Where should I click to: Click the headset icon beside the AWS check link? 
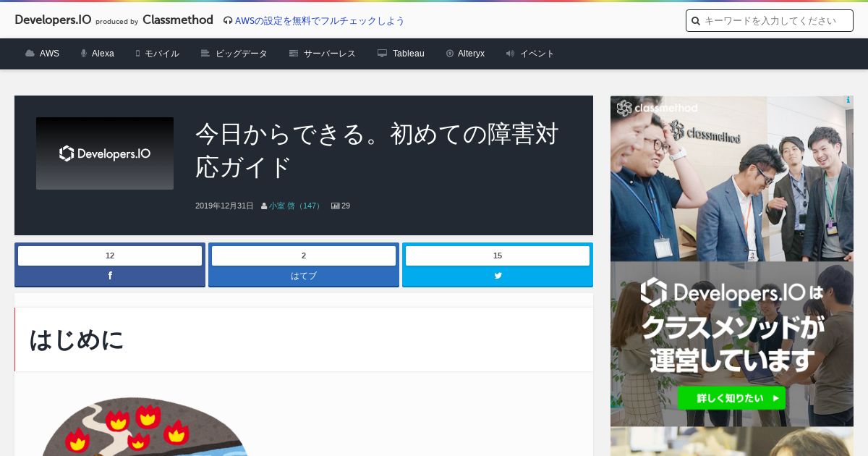click(228, 21)
